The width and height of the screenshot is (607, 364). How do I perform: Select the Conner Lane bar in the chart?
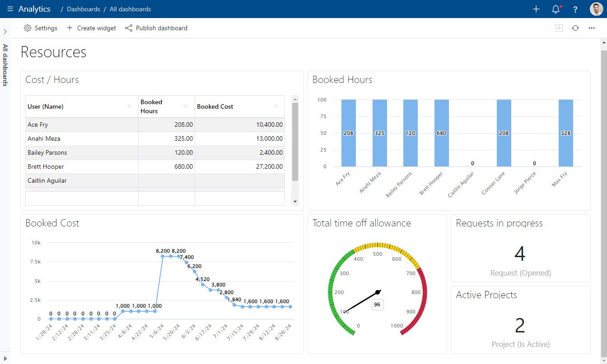(504, 133)
